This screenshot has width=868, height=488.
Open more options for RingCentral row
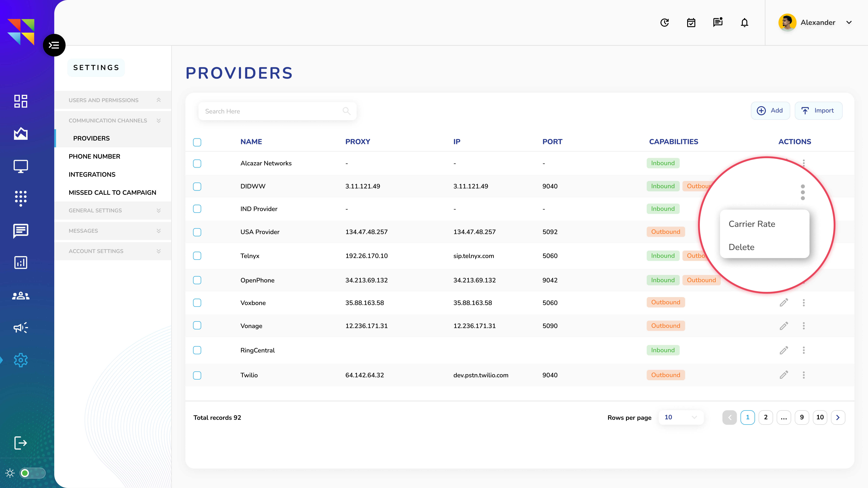coord(804,350)
